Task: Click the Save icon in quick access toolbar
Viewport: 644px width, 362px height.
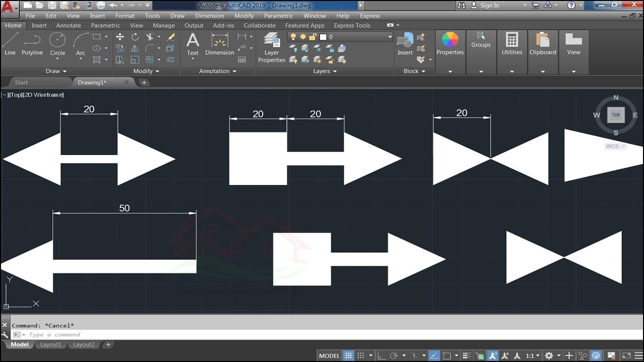Action: (52, 6)
